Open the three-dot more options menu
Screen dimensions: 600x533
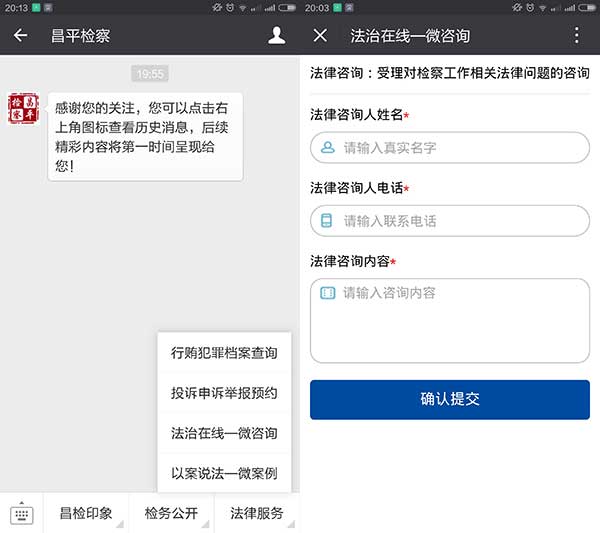point(576,36)
